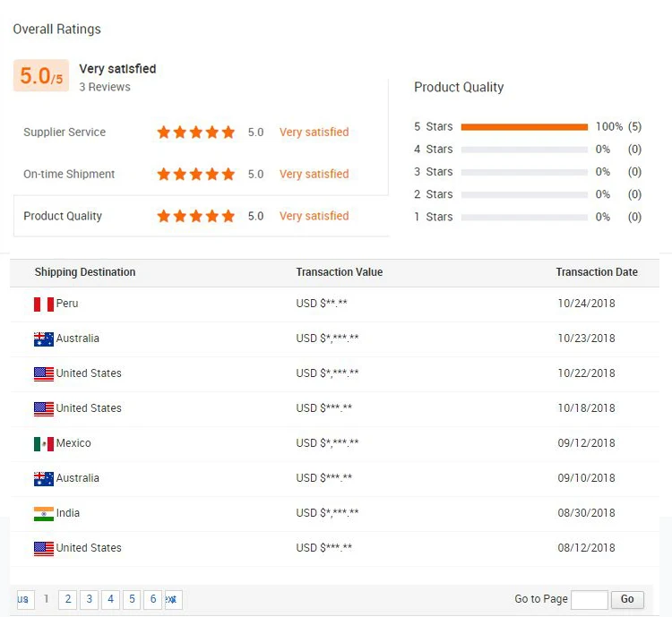The height and width of the screenshot is (617, 672).
Task: Go to page 4 of transactions
Action: (110, 599)
